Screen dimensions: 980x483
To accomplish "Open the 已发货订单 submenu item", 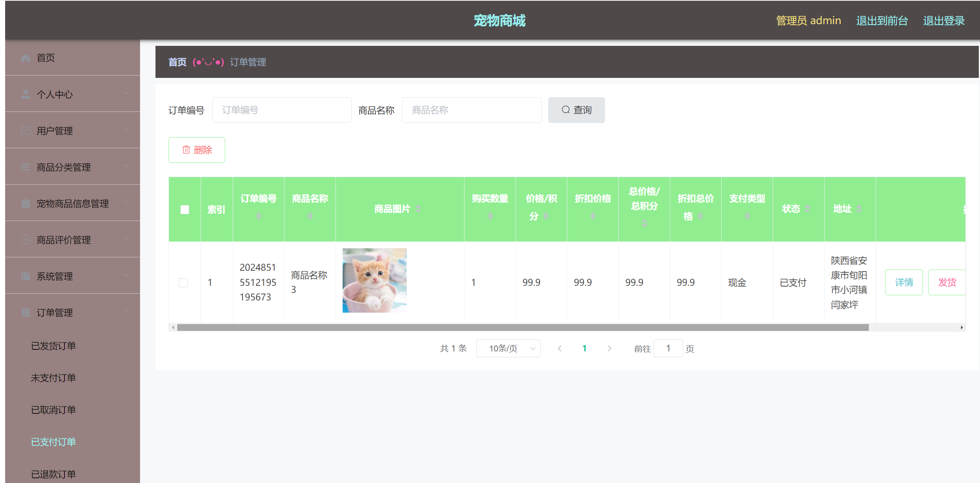I will click(53, 346).
